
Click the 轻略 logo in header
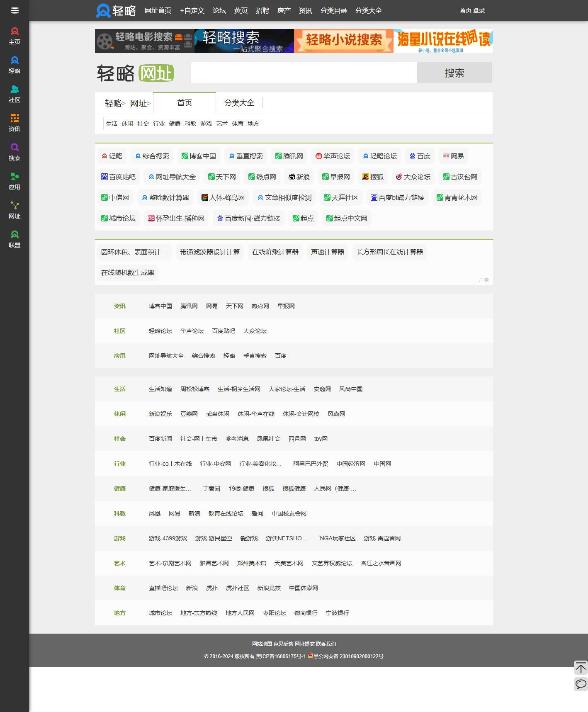coord(116,10)
